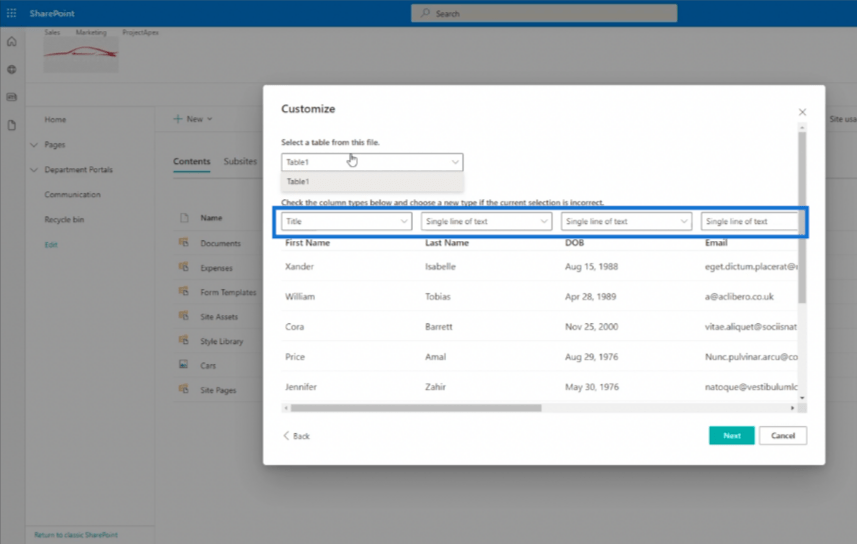The width and height of the screenshot is (857, 544).
Task: Open the Style Library entry
Action: 221,341
